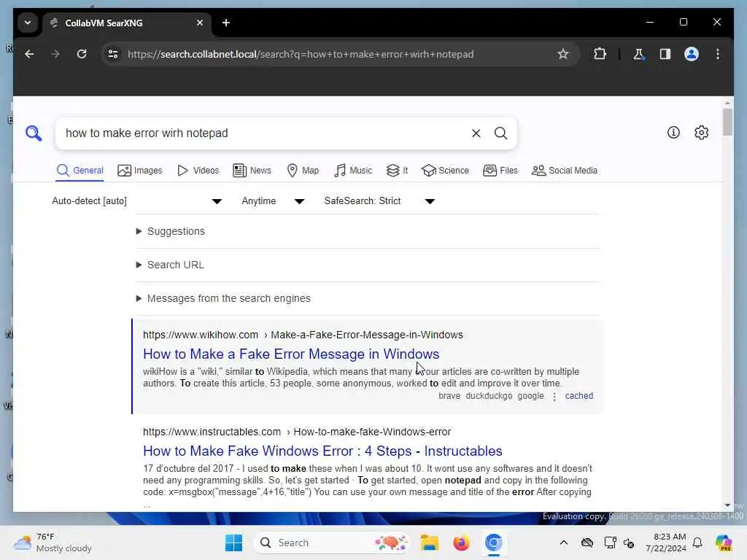The image size is (747, 560).
Task: Open the clock showing 8:23 AM
Action: [x=665, y=542]
